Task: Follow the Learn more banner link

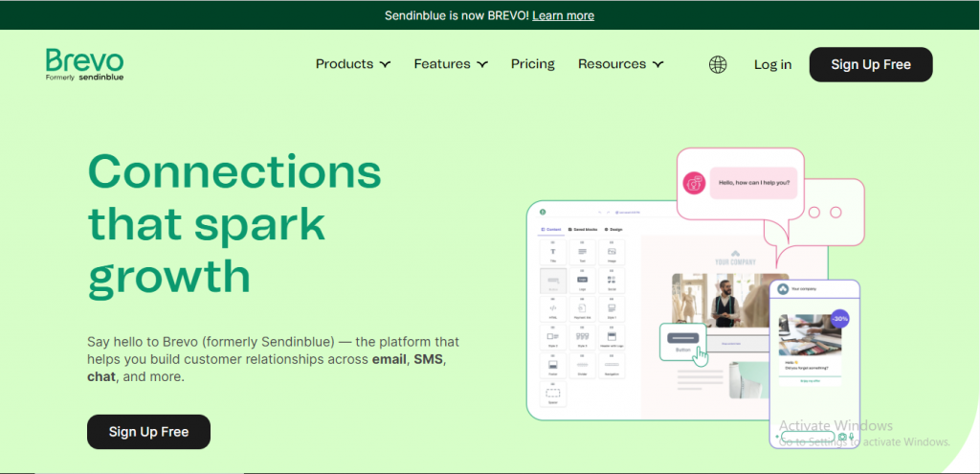Action: tap(563, 15)
